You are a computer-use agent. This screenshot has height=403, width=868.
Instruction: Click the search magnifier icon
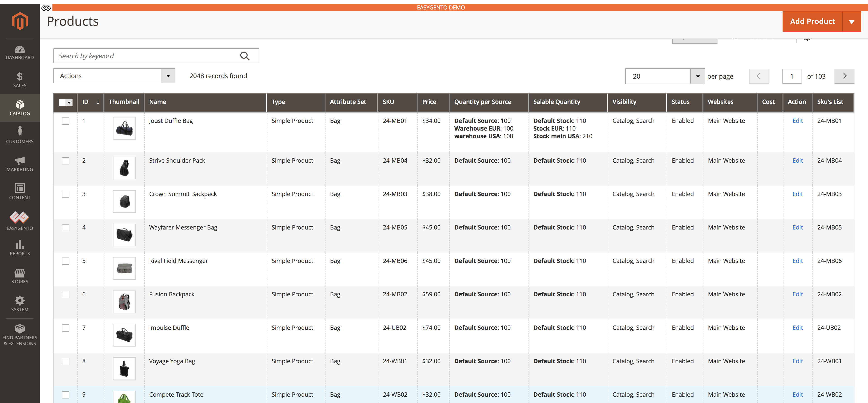pyautogui.click(x=245, y=56)
